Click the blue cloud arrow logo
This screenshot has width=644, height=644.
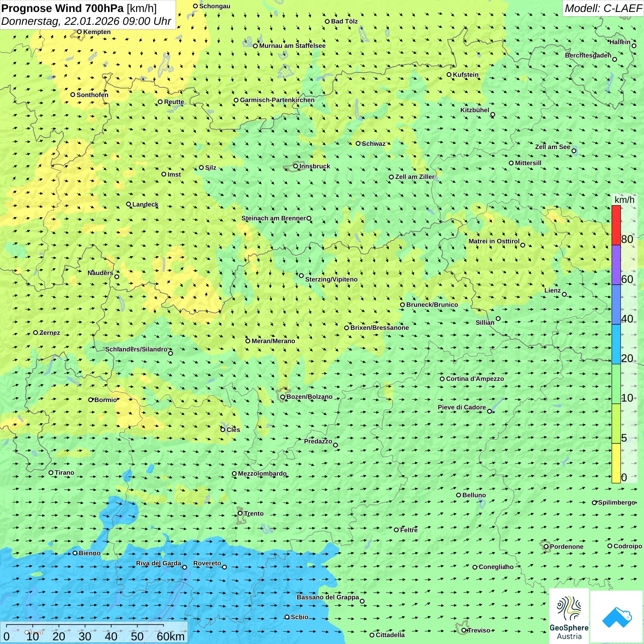point(617,616)
